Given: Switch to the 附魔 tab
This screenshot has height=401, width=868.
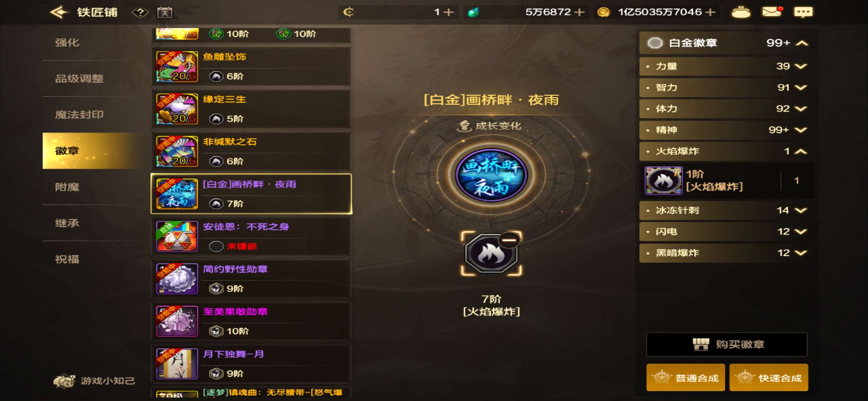Looking at the screenshot, I should tap(67, 187).
